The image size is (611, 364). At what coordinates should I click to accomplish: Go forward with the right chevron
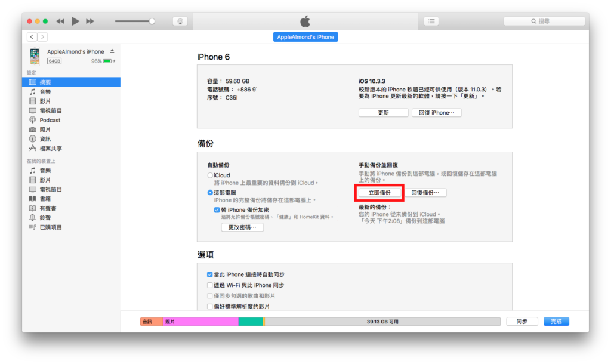[x=42, y=36]
